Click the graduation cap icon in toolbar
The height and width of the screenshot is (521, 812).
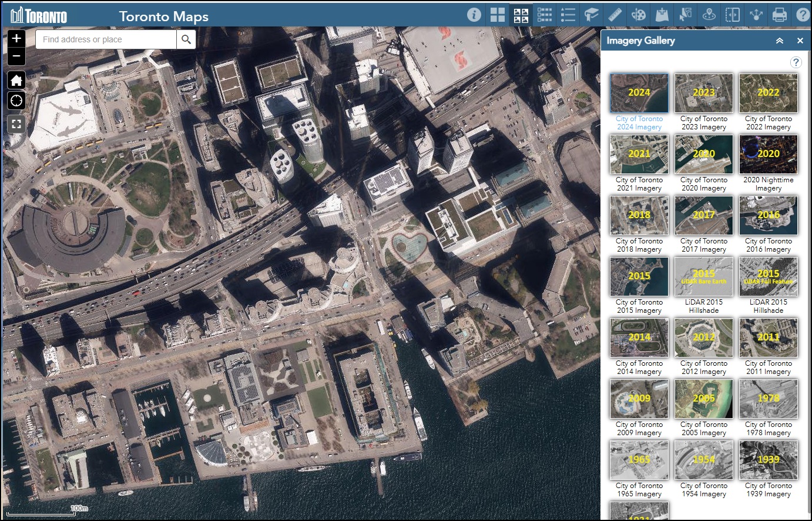click(592, 15)
